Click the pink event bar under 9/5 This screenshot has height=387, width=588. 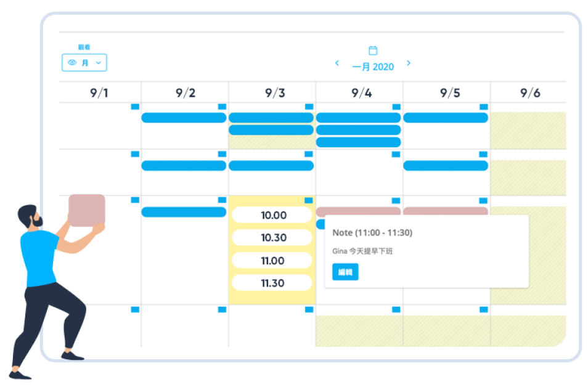pyautogui.click(x=446, y=211)
